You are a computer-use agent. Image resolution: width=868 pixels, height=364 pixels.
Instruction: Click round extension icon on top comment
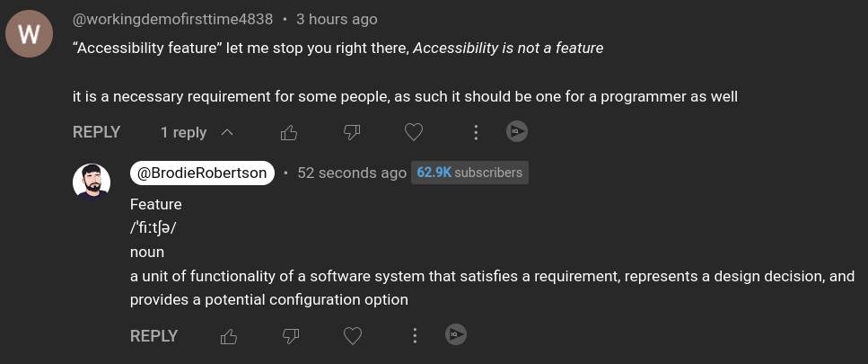click(x=516, y=132)
